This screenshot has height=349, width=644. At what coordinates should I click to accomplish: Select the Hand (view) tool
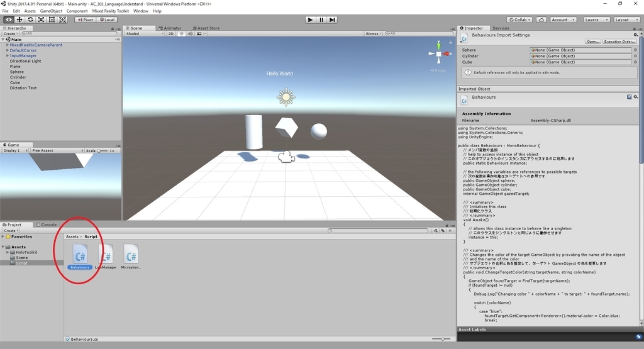point(8,19)
